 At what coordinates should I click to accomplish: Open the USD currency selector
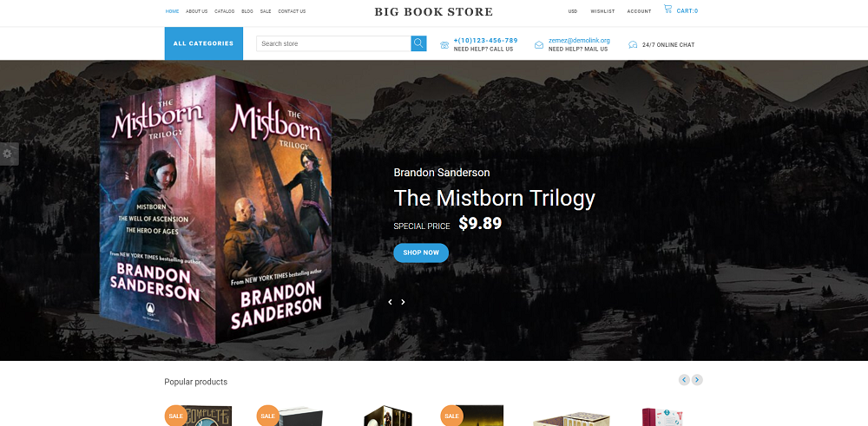[x=572, y=11]
